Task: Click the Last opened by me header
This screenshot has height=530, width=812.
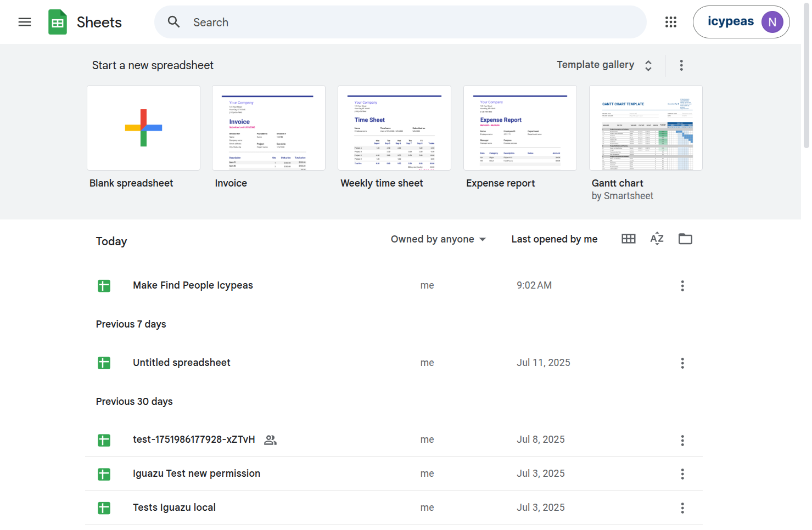Action: click(555, 239)
